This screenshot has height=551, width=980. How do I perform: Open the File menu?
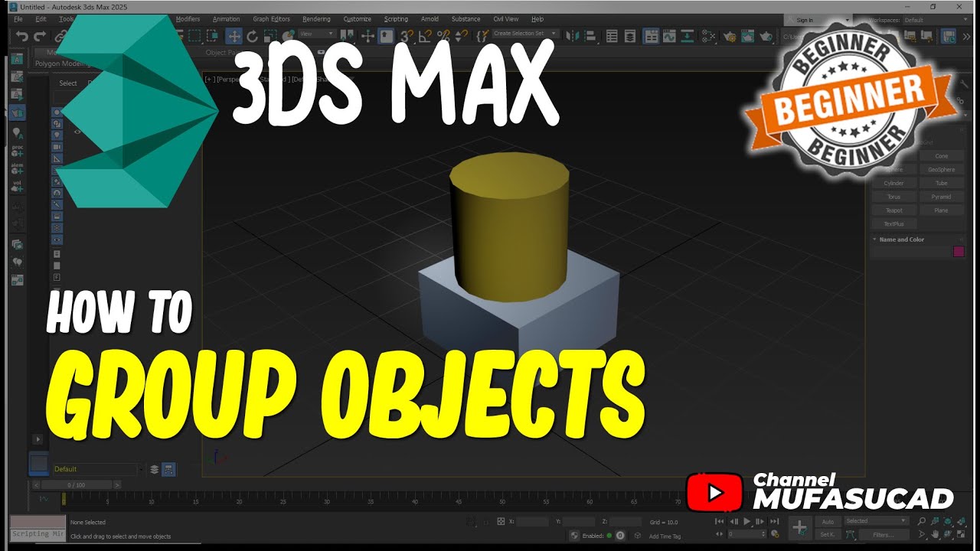pos(18,19)
